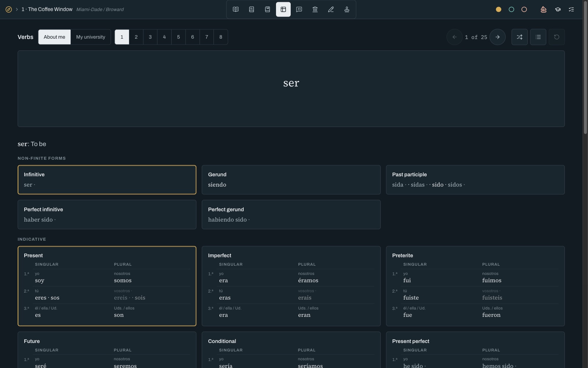Select the Imperfect tense card
The height and width of the screenshot is (368, 588).
coord(291,286)
